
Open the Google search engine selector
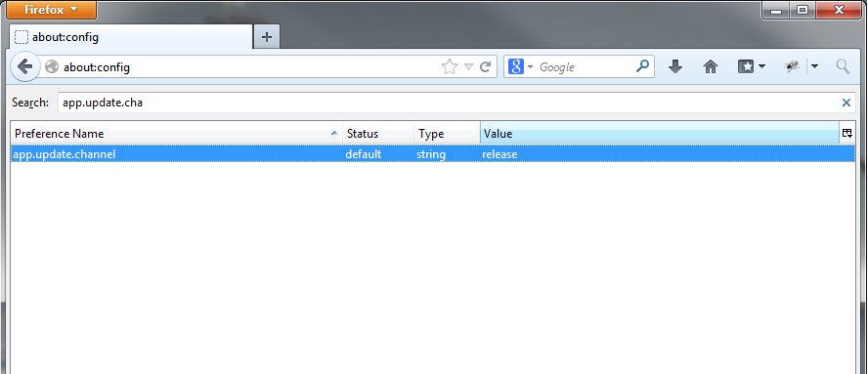point(520,67)
